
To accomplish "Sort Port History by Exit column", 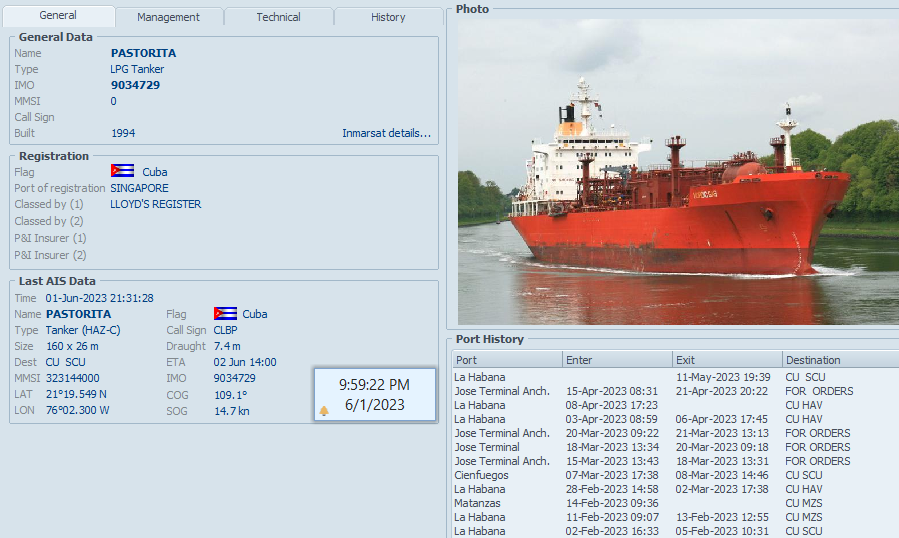I will [727, 360].
